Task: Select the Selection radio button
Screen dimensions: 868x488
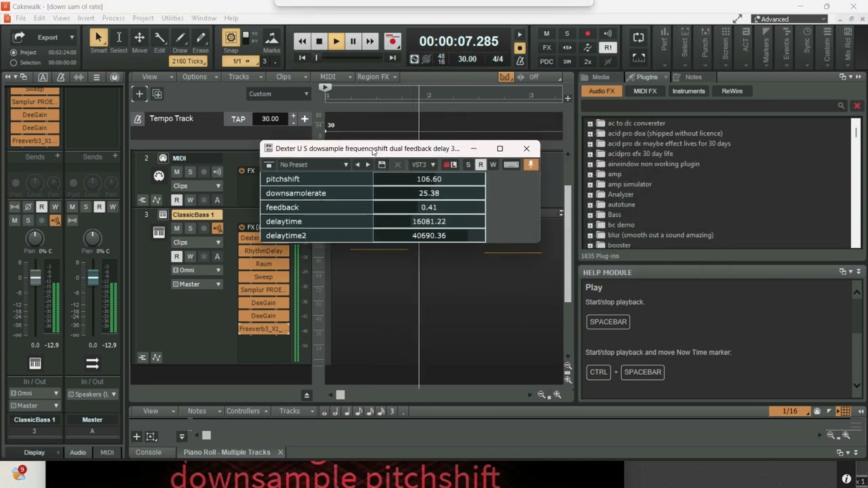Action: tap(14, 62)
